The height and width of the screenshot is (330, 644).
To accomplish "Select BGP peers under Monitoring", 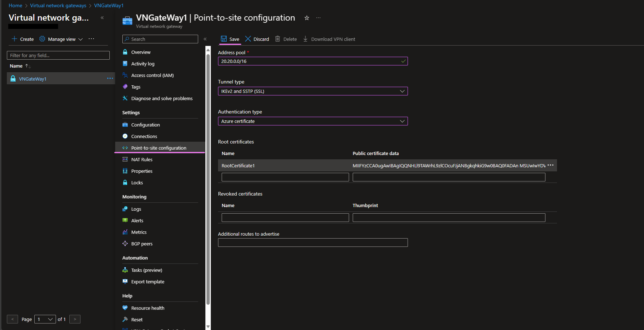I will coord(142,244).
